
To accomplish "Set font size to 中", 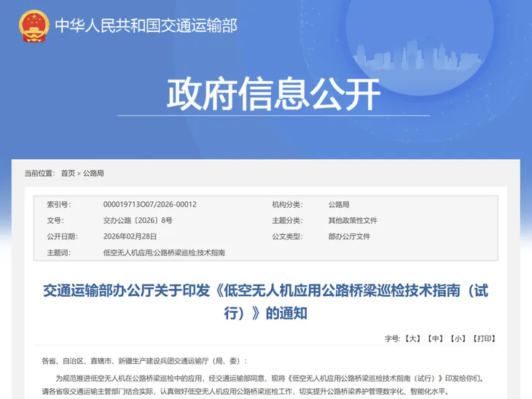I will pos(435,338).
